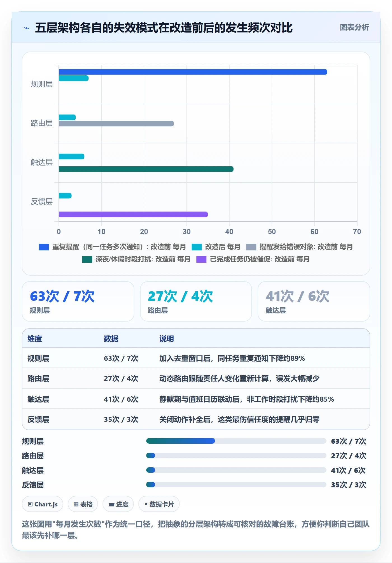This screenshot has height=563, width=392.
Task: Click the 反馈层 progress bar
Action: pyautogui.click(x=236, y=485)
